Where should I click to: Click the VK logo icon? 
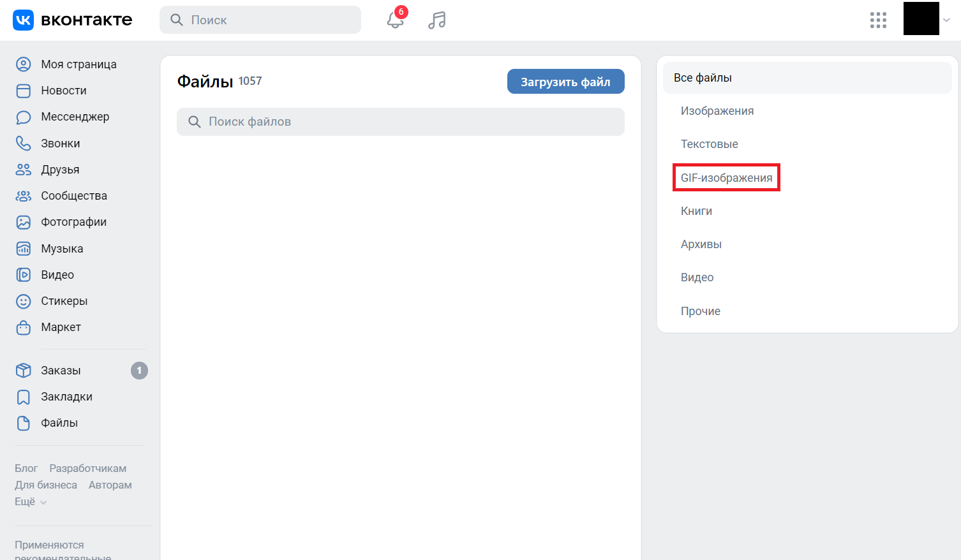point(23,20)
